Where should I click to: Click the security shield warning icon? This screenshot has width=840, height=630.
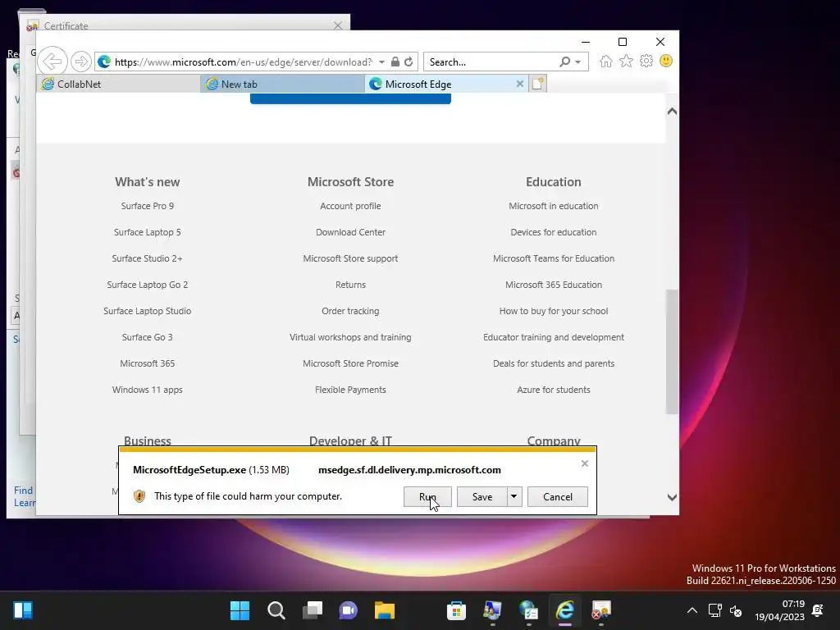pyautogui.click(x=139, y=496)
